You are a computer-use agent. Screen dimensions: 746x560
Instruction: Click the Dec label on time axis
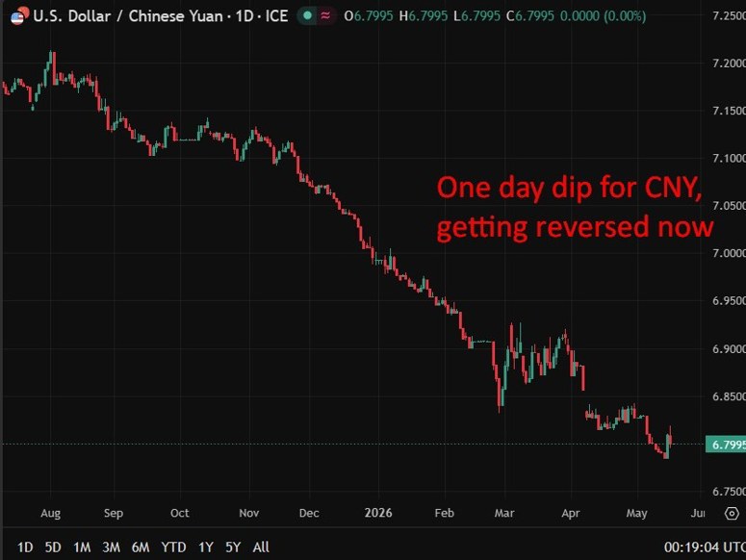point(309,514)
